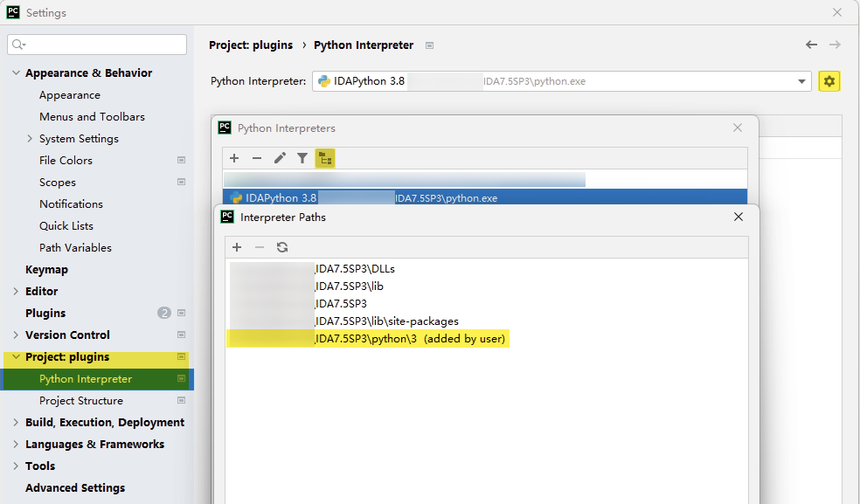Expand System Settings in the tree

(30, 139)
